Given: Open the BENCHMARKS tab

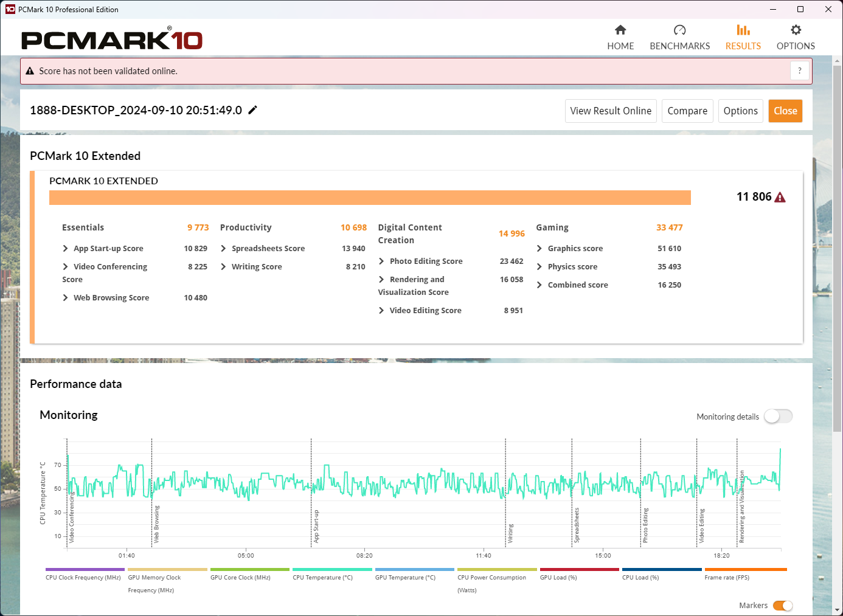Looking at the screenshot, I should tap(680, 37).
